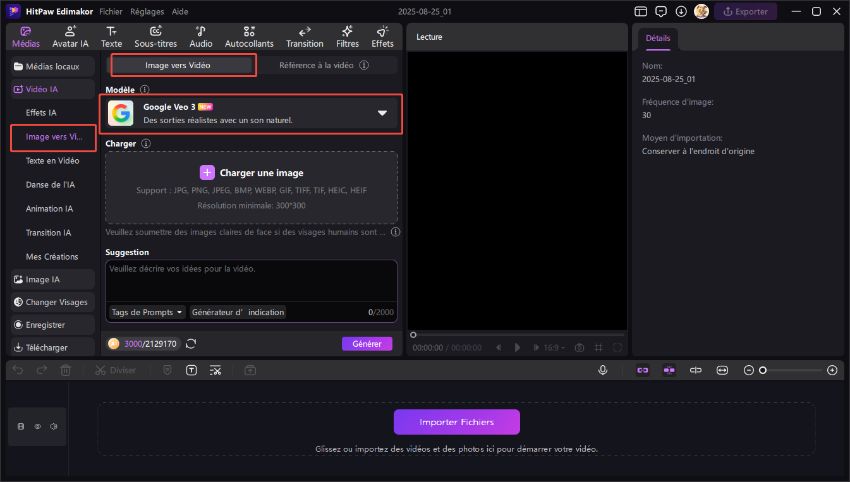Show info icon next to Modèle

point(145,89)
